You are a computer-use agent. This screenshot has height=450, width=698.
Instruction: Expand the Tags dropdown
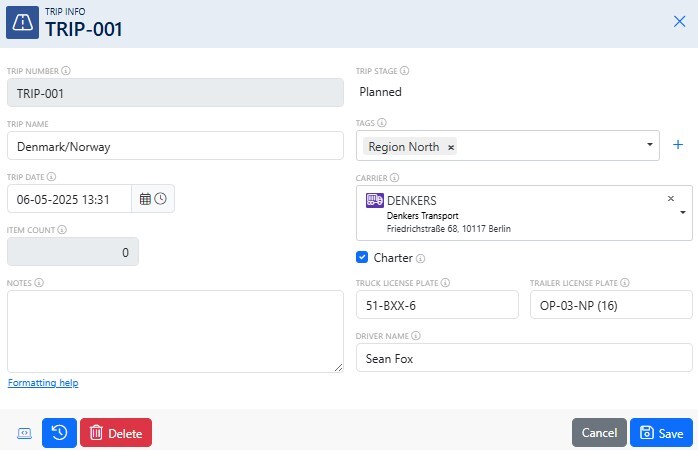[x=650, y=146]
